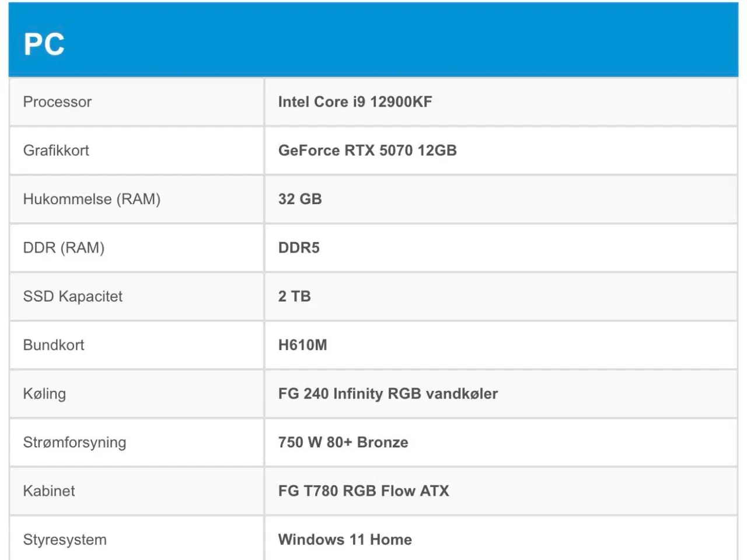The image size is (747, 560).
Task: Click the Styresystem row label
Action: (65, 540)
